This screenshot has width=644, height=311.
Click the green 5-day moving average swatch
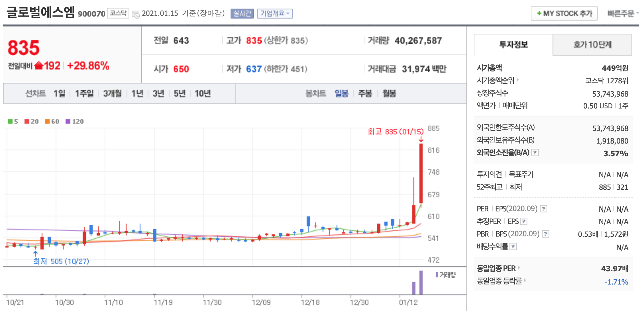(x=10, y=121)
